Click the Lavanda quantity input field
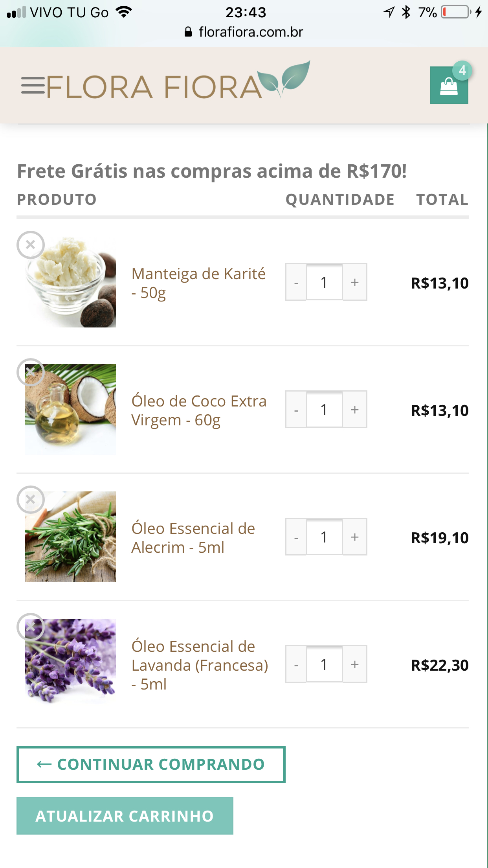The height and width of the screenshot is (868, 488). pos(324,664)
